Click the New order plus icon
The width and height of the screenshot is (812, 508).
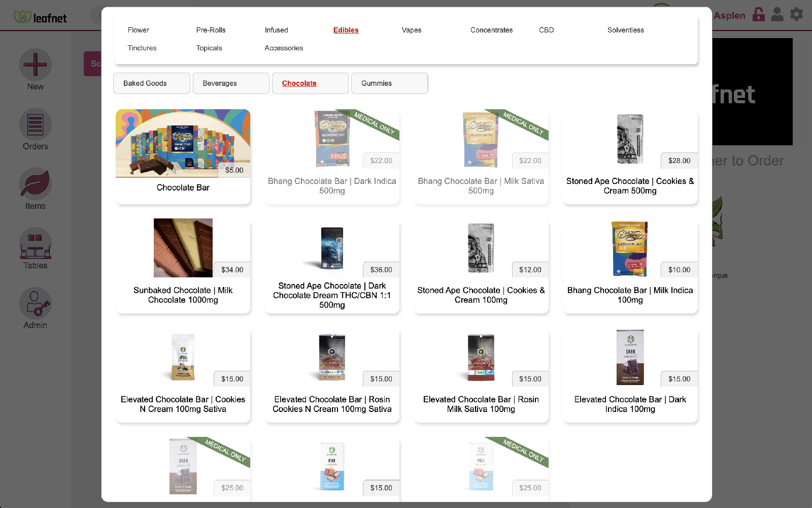click(35, 65)
